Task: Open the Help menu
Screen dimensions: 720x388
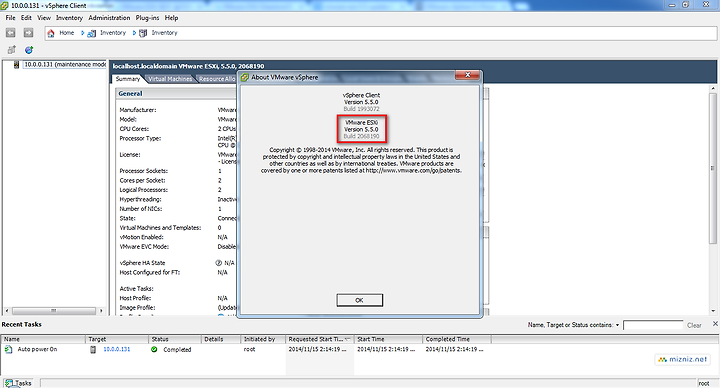Action: [x=171, y=18]
